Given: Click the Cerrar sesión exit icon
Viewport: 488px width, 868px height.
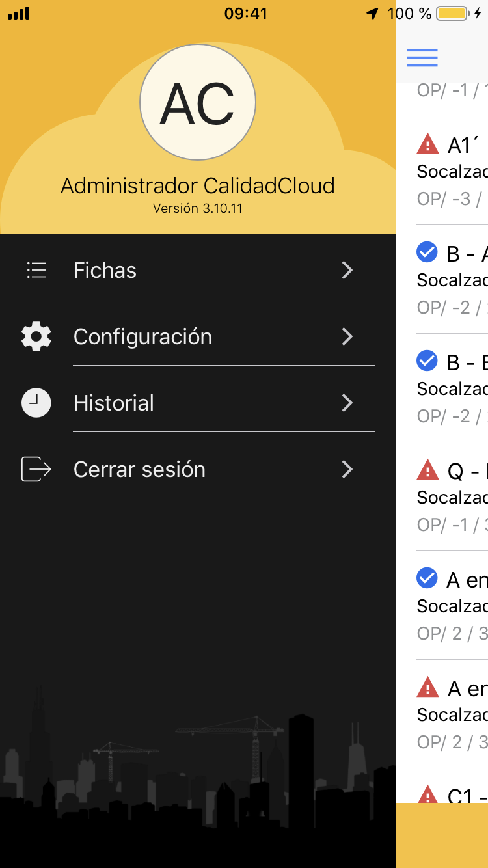Looking at the screenshot, I should [x=36, y=469].
